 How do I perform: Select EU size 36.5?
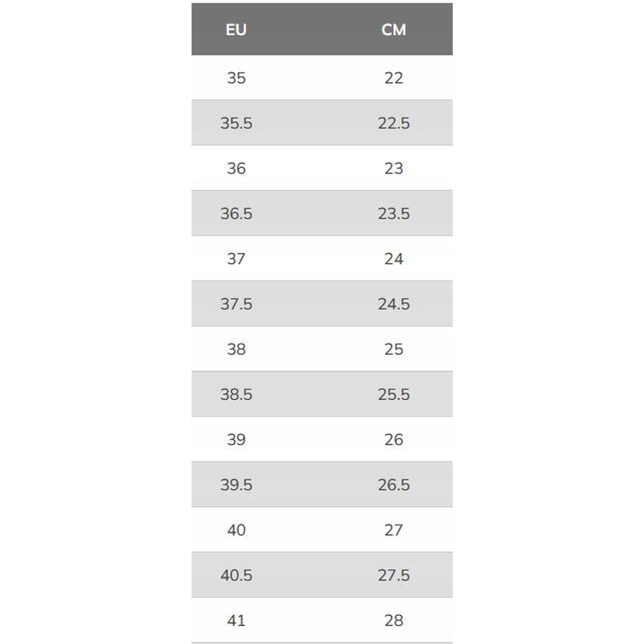point(236,214)
